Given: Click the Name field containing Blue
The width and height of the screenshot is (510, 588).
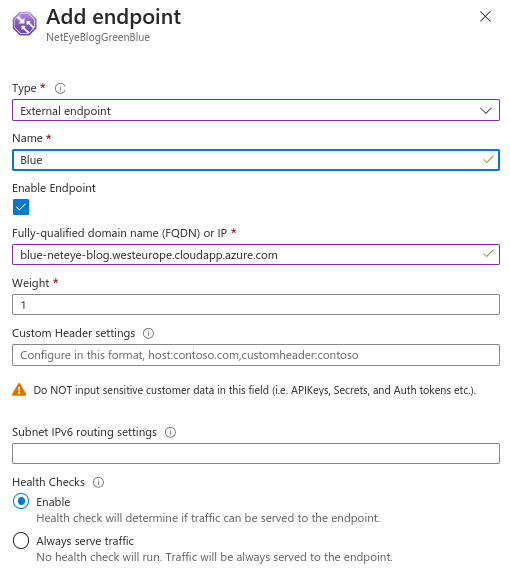Looking at the screenshot, I should click(256, 160).
